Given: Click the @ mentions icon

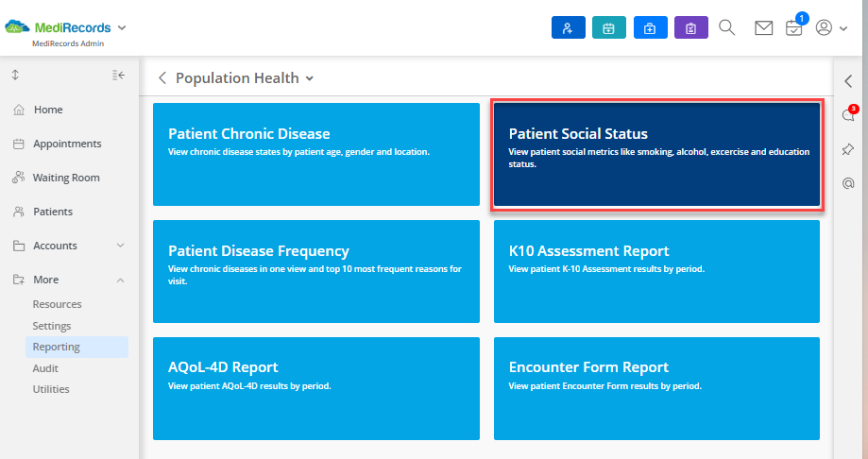Looking at the screenshot, I should (x=848, y=183).
